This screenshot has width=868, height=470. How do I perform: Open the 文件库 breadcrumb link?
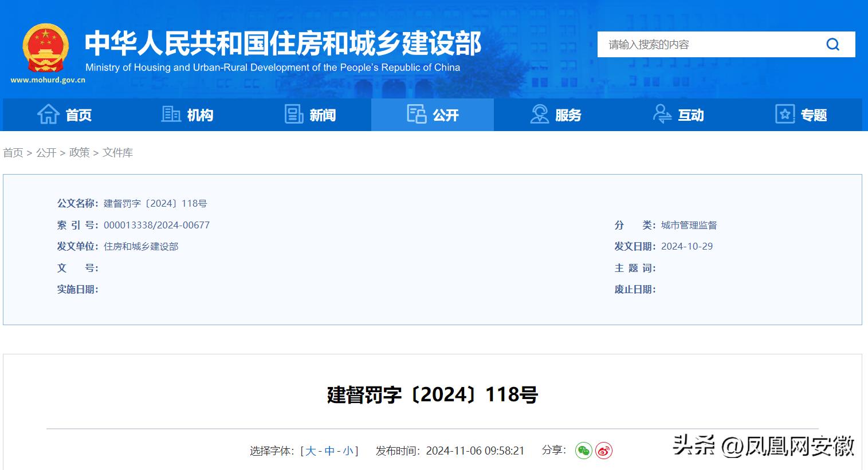(x=117, y=153)
